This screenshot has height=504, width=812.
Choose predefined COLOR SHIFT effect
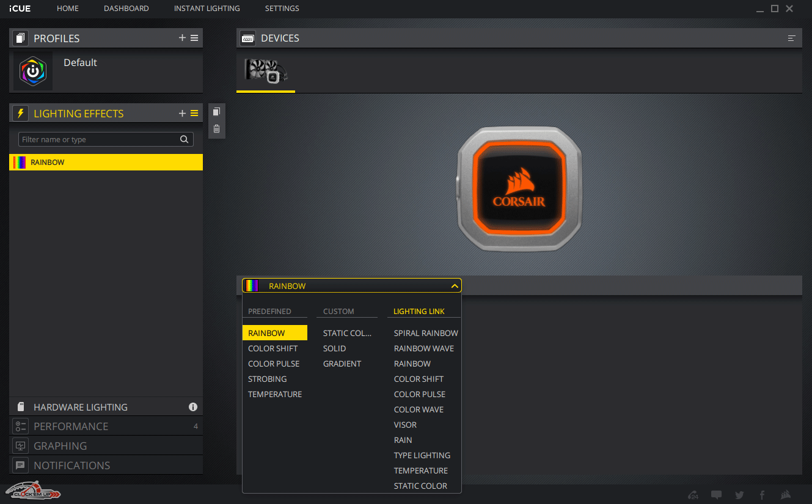[272, 348]
